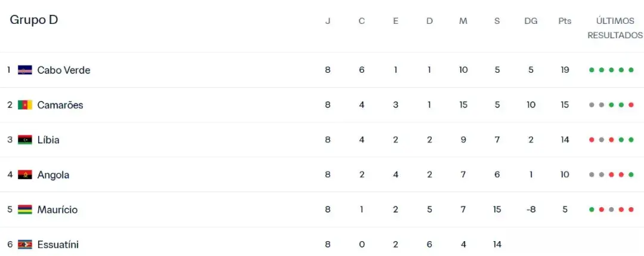Click the Grupo D heading
This screenshot has width=644, height=256.
(34, 20)
